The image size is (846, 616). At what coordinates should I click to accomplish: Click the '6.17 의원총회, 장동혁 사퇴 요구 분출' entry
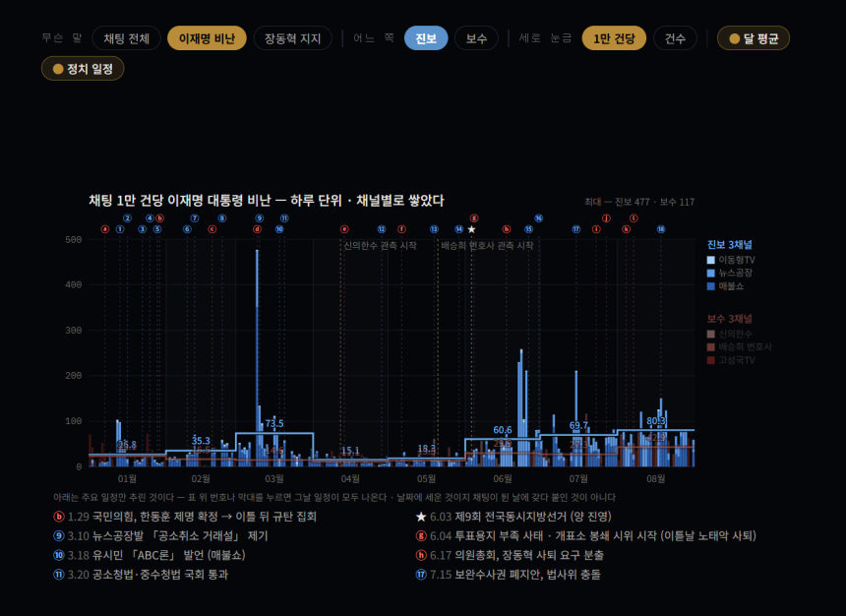pos(510,555)
